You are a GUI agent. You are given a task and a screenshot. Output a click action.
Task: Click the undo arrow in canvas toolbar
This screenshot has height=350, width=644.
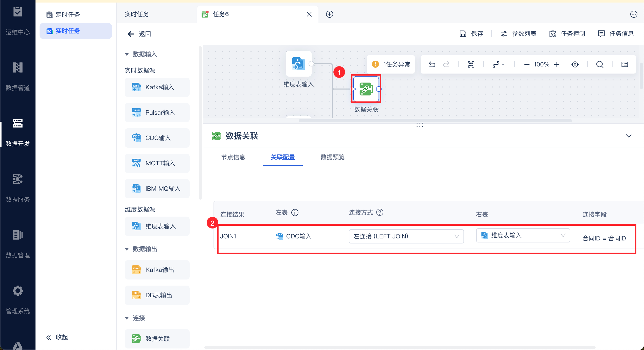[432, 64]
